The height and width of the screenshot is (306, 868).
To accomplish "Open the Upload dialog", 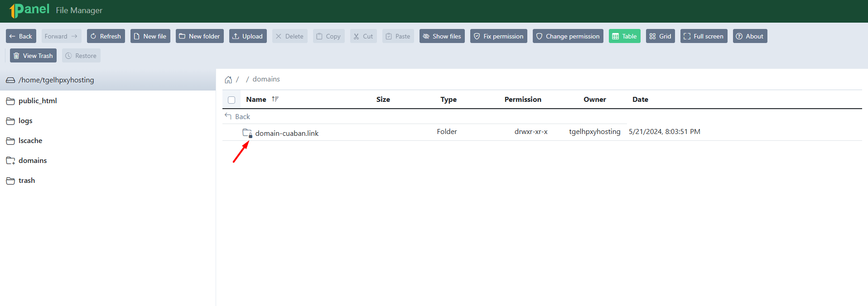I will pos(248,36).
